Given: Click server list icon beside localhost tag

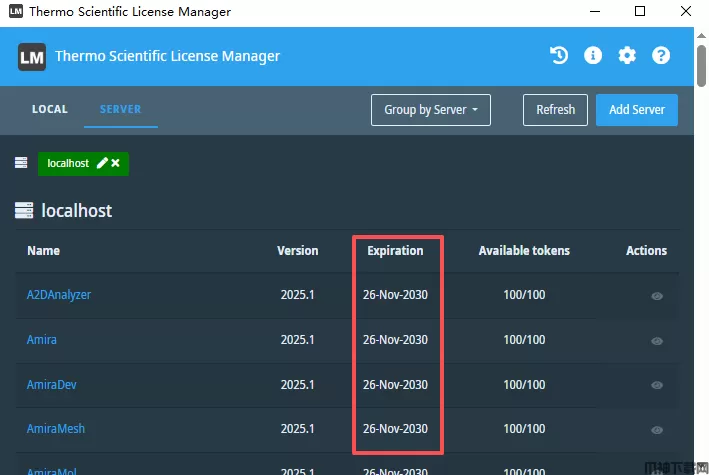Looking at the screenshot, I should pos(21,163).
